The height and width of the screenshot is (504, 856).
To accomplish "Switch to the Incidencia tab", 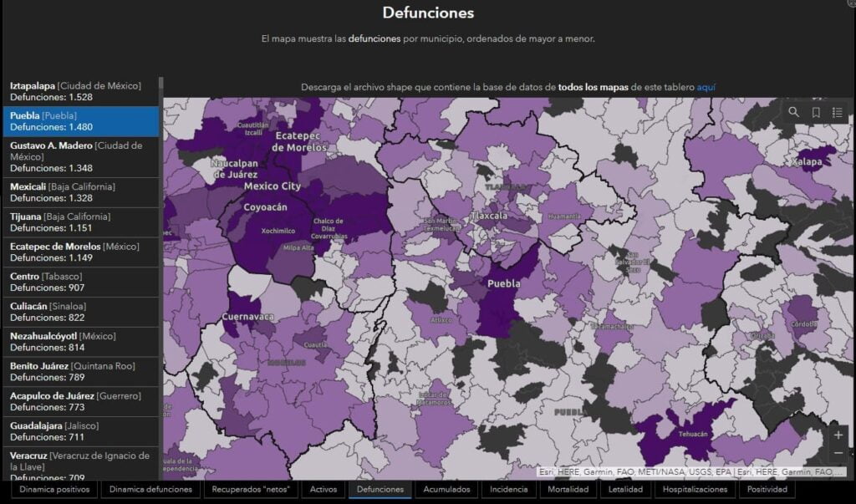I will pyautogui.click(x=508, y=490).
